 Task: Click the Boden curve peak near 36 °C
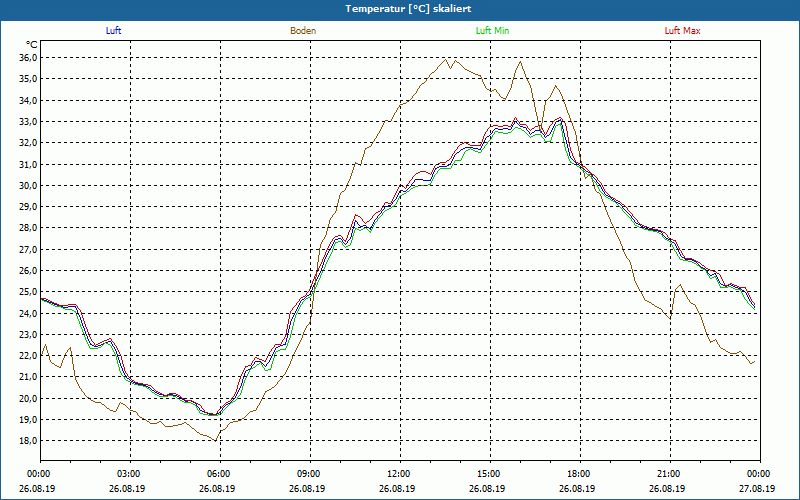coord(446,59)
